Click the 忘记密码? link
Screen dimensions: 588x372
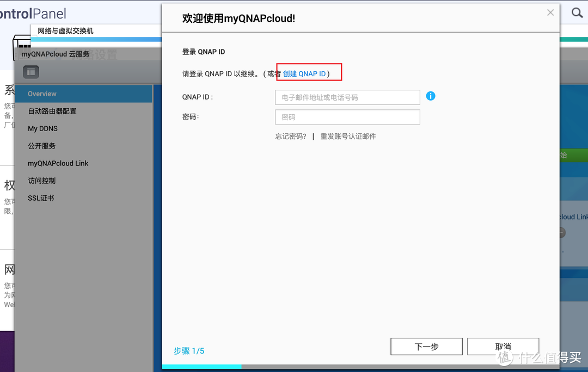tap(291, 137)
